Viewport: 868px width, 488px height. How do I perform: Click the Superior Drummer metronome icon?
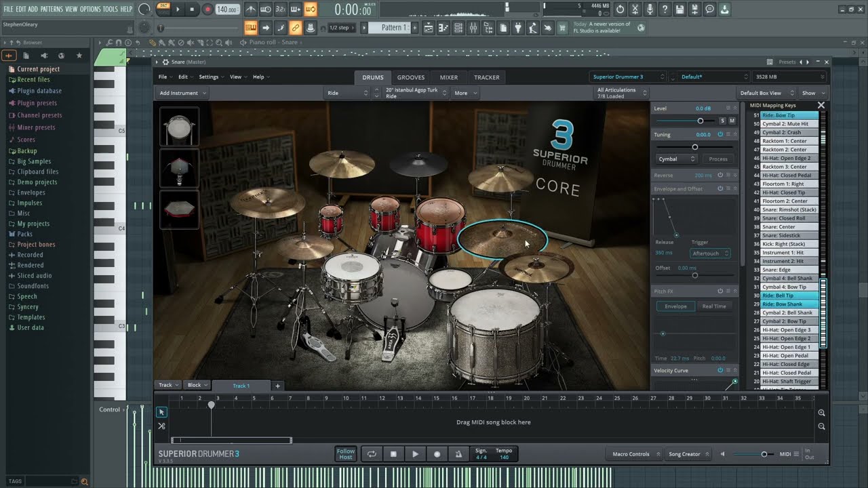[458, 454]
